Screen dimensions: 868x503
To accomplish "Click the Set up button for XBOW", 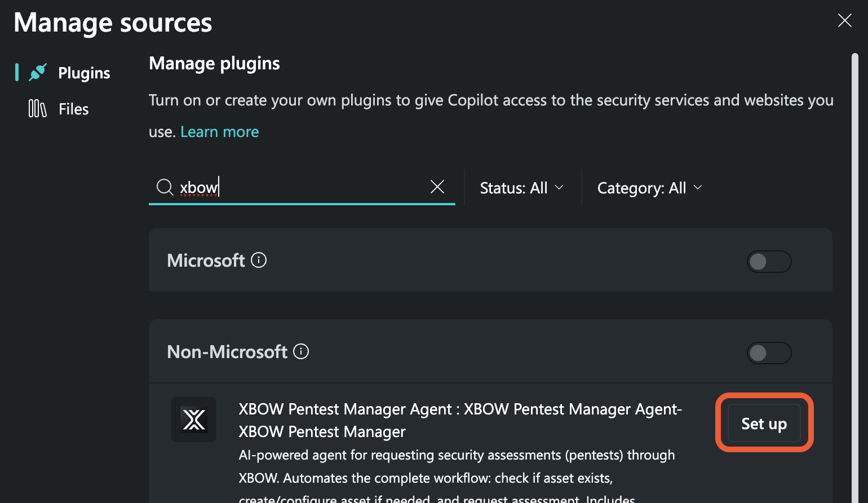I will 764,423.
